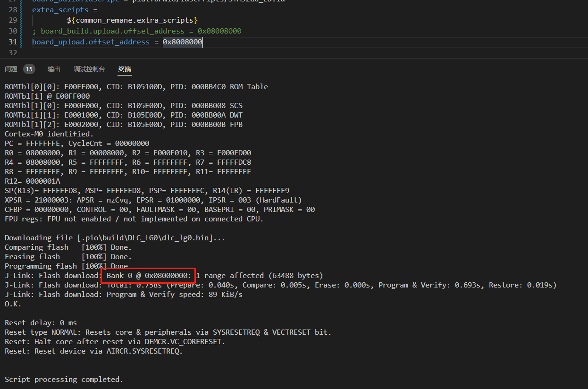Switch to the 问题 (Problems) panel tab
The image size is (588, 389).
coord(10,69)
